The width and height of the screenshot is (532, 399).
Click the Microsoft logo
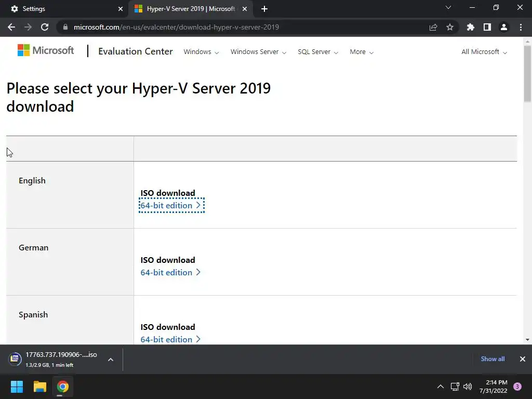46,50
